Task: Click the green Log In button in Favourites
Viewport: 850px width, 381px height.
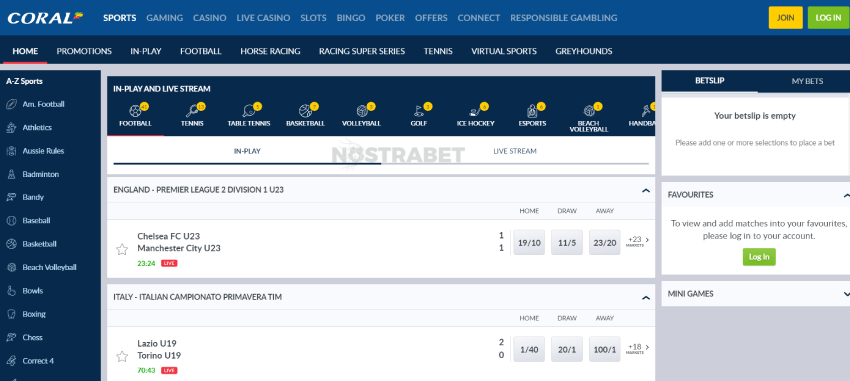Action: [x=759, y=257]
